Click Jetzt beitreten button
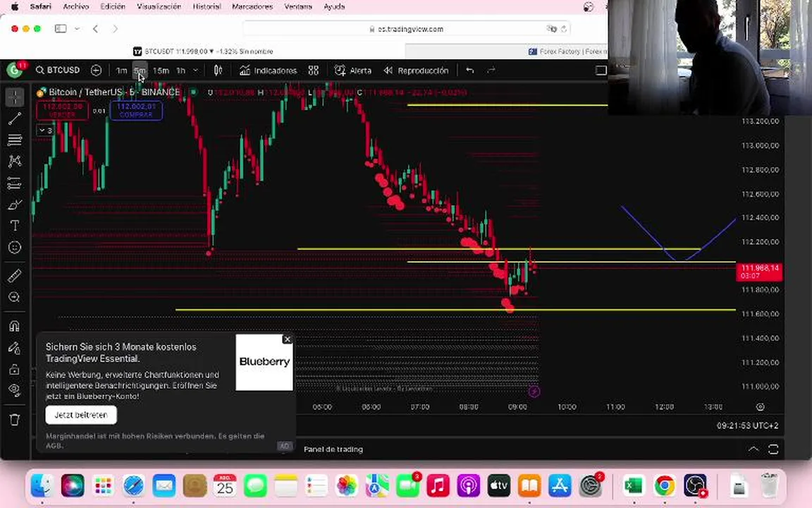 (81, 415)
